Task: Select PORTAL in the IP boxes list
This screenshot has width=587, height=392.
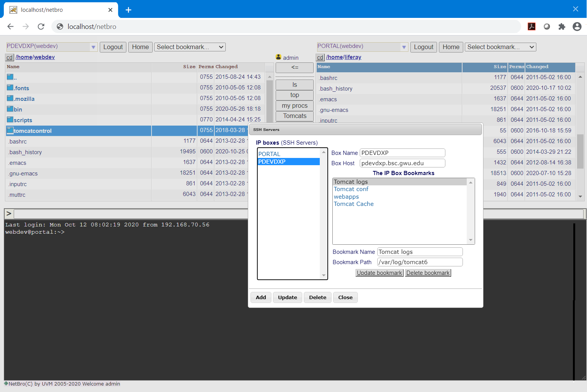Action: point(270,154)
